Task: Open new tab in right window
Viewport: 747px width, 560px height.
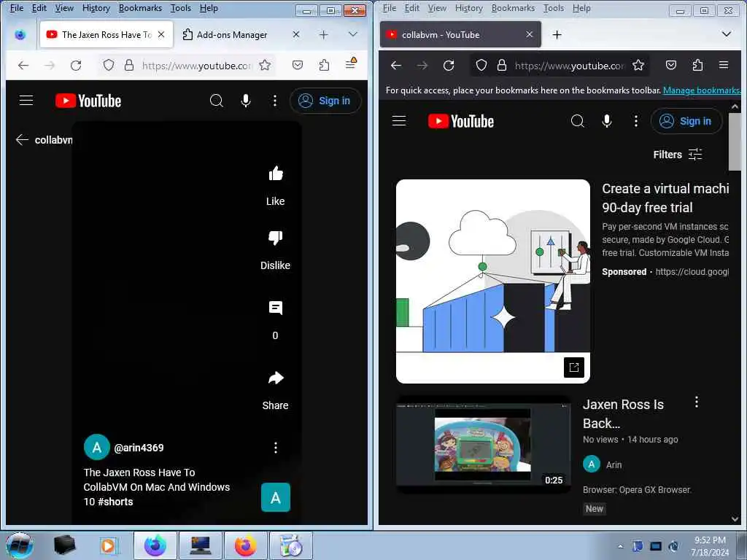Action: [557, 34]
